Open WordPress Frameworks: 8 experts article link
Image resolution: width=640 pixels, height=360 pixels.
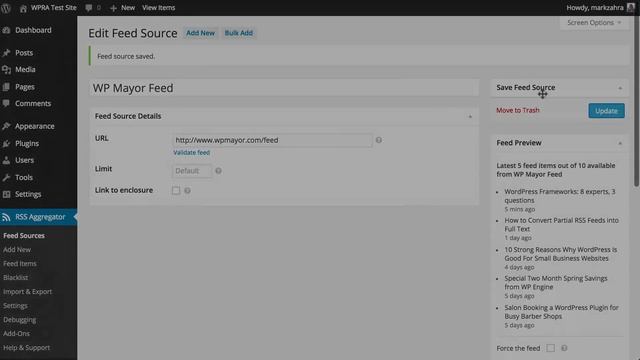tap(560, 196)
